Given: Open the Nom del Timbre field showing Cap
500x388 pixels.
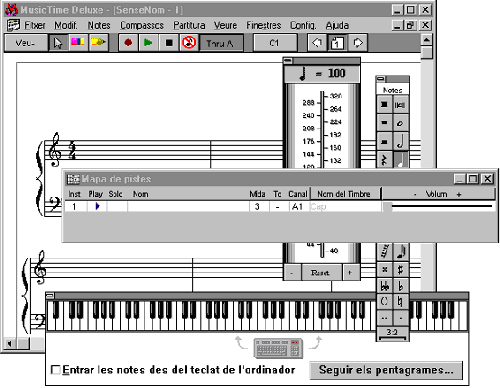Looking at the screenshot, I should click(346, 207).
